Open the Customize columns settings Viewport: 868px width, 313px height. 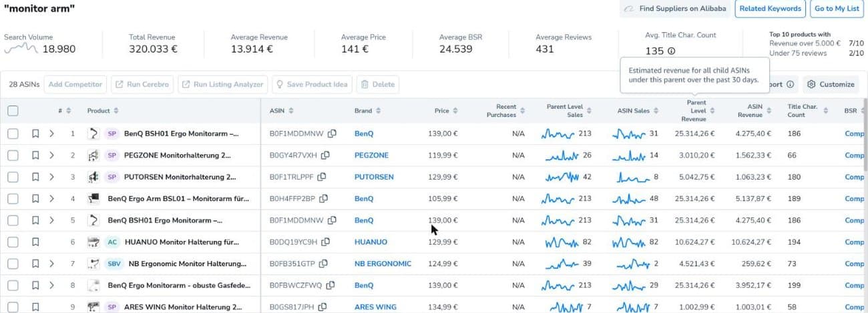(831, 85)
